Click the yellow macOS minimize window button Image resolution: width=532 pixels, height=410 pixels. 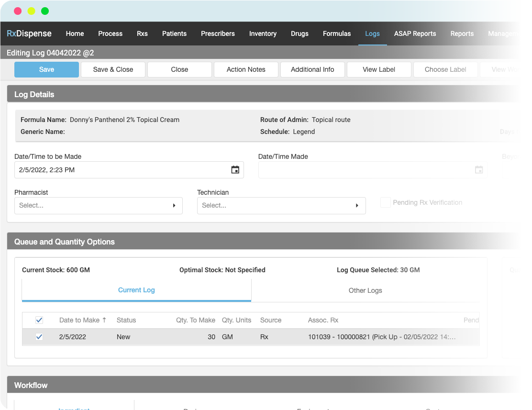pos(31,11)
